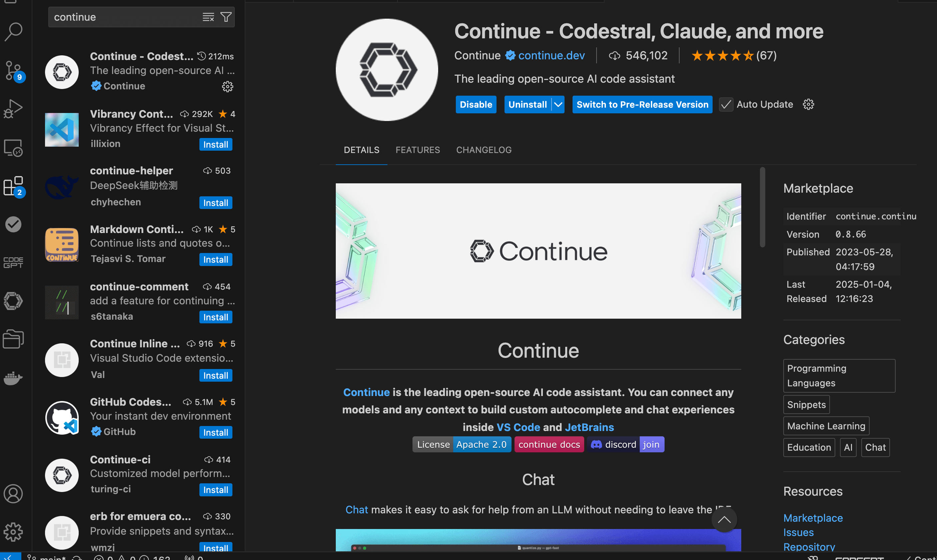This screenshot has height=560, width=937.
Task: Open the extensions filter funnel icon
Action: coord(226,17)
